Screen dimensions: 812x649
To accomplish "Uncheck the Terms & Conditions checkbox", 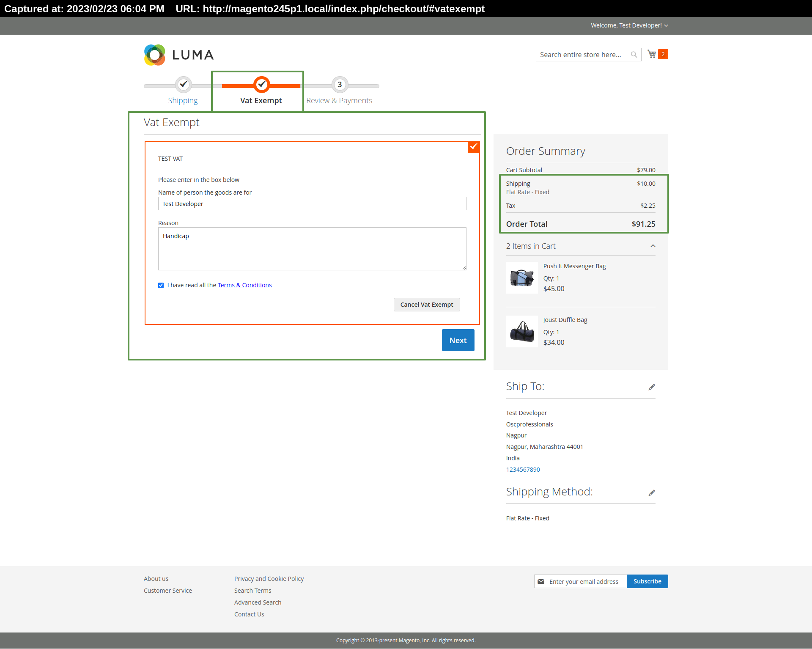I will 161,285.
